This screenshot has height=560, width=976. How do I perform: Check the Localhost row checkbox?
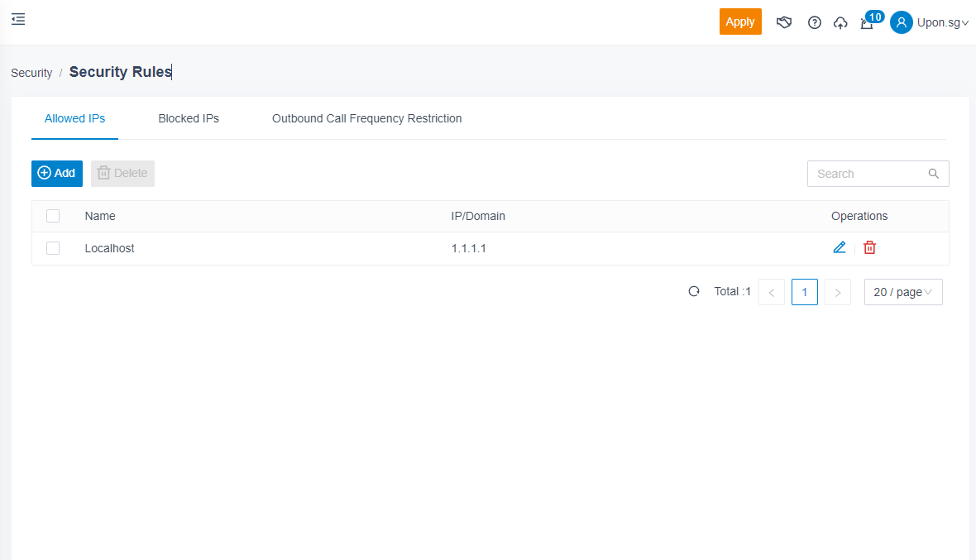pyautogui.click(x=53, y=248)
